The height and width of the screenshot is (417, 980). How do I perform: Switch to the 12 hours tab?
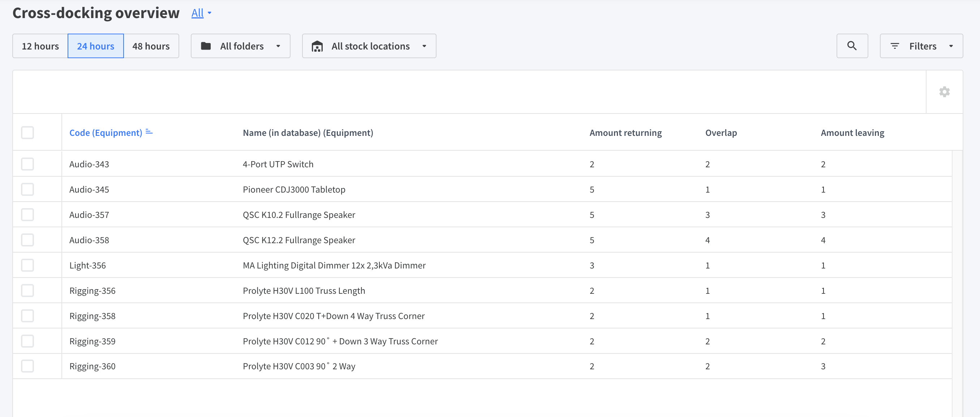(40, 46)
